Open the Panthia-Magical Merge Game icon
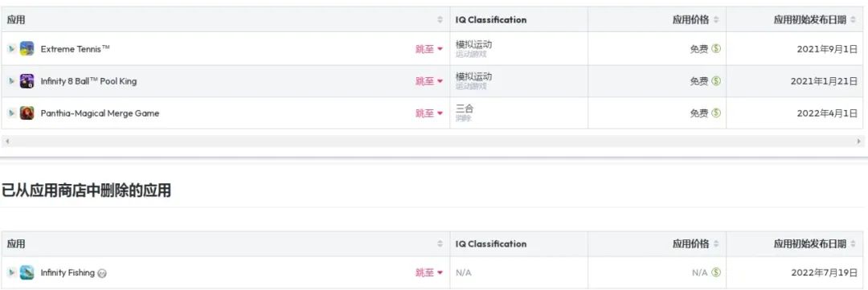The image size is (868, 290). (x=27, y=113)
